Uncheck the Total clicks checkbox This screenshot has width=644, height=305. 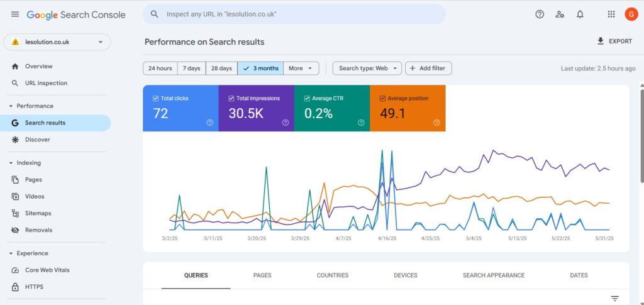tap(155, 99)
